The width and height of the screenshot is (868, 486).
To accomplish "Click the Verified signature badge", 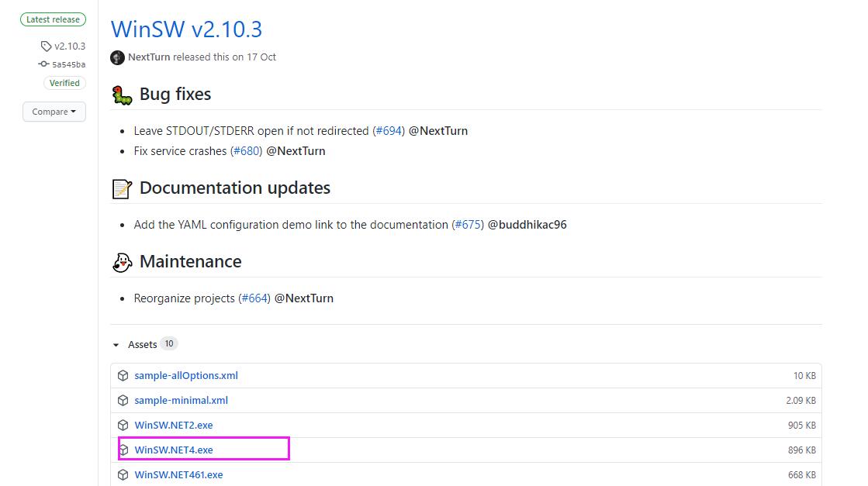I will 64,83.
